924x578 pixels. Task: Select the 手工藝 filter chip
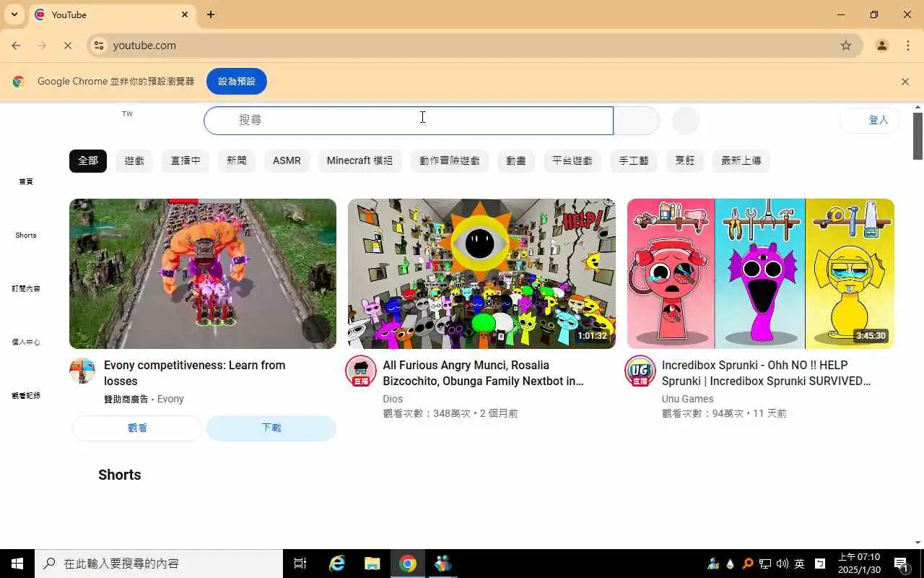tap(634, 160)
